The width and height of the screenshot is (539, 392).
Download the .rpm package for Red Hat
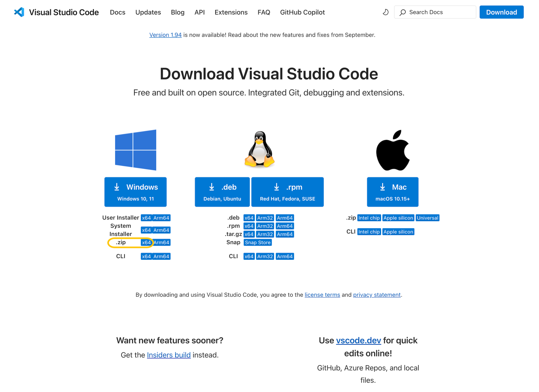(287, 192)
